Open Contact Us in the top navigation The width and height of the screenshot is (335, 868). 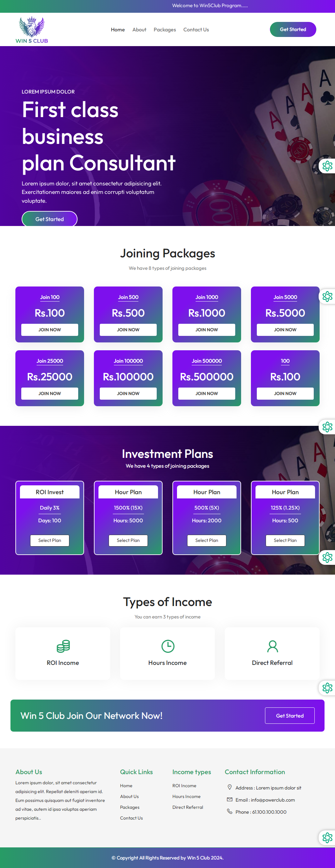[196, 30]
